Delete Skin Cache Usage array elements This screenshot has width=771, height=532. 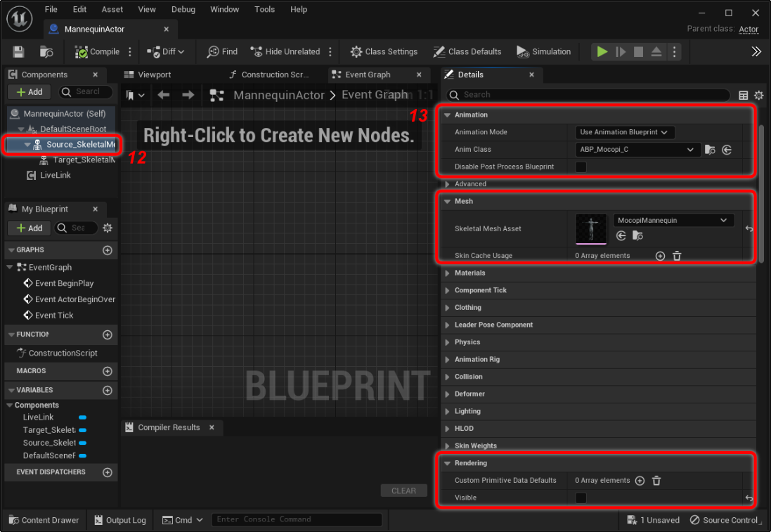(677, 256)
